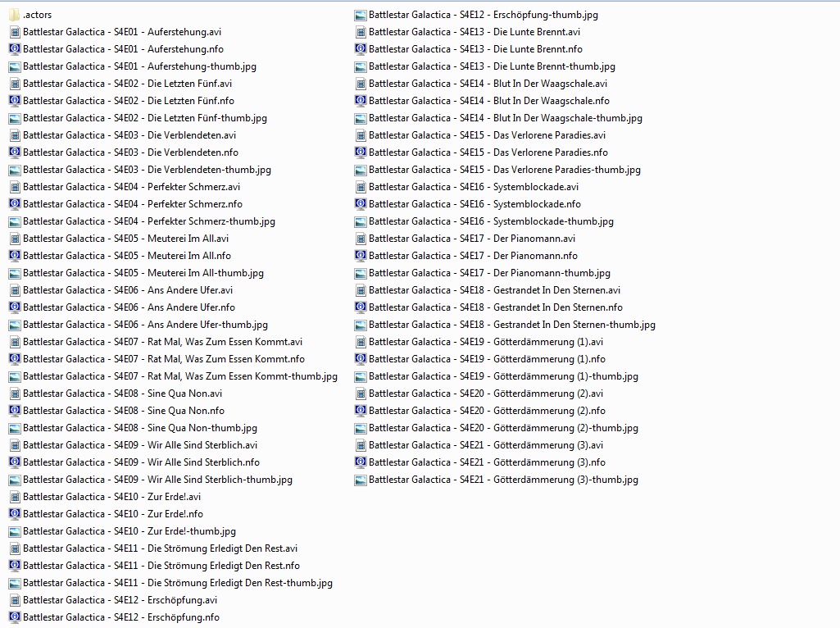Open the .actors folder icon
The height and width of the screenshot is (628, 840).
click(x=15, y=15)
